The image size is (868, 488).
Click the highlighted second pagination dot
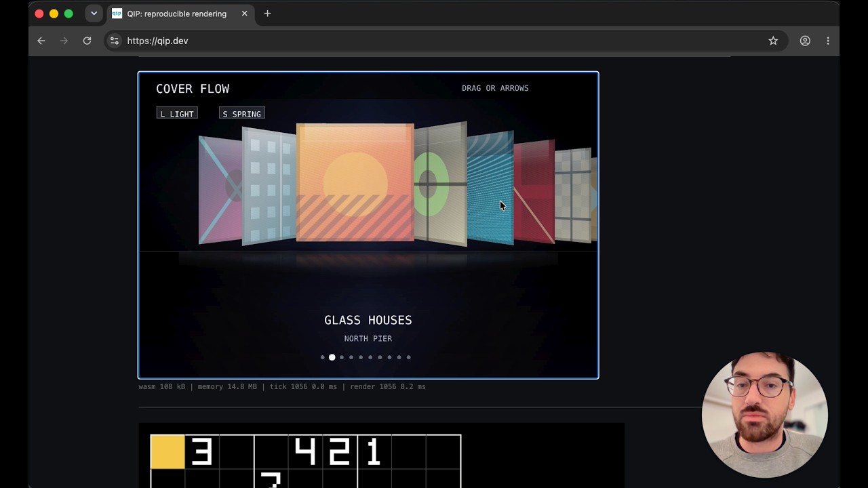(x=332, y=357)
